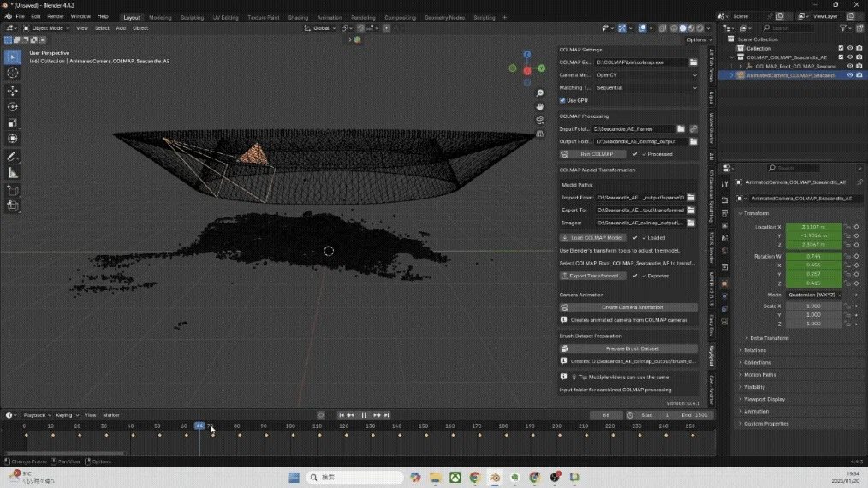Image resolution: width=868 pixels, height=488 pixels.
Task: Toggle camera view icon in viewport
Action: click(540, 120)
